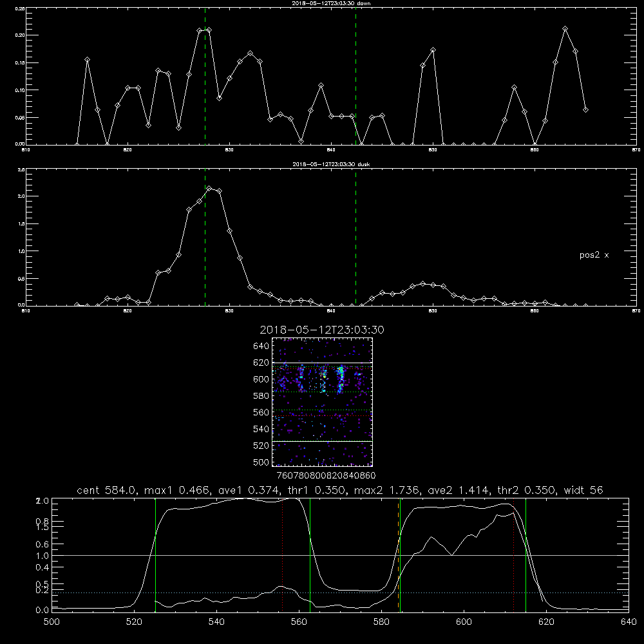The width and height of the screenshot is (644, 644).
Task: Click red dotted line near 612 in bottom plot
Action: click(513, 555)
